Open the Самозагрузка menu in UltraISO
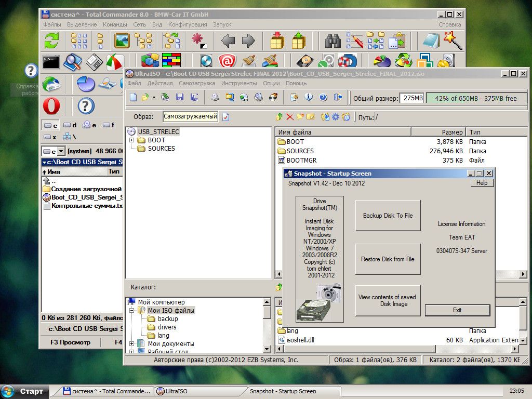Viewport: 532px width, 399px height. tap(197, 83)
